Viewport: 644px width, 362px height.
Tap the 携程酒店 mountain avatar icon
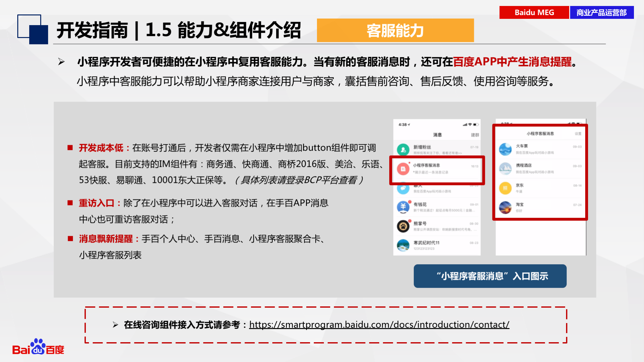point(505,168)
